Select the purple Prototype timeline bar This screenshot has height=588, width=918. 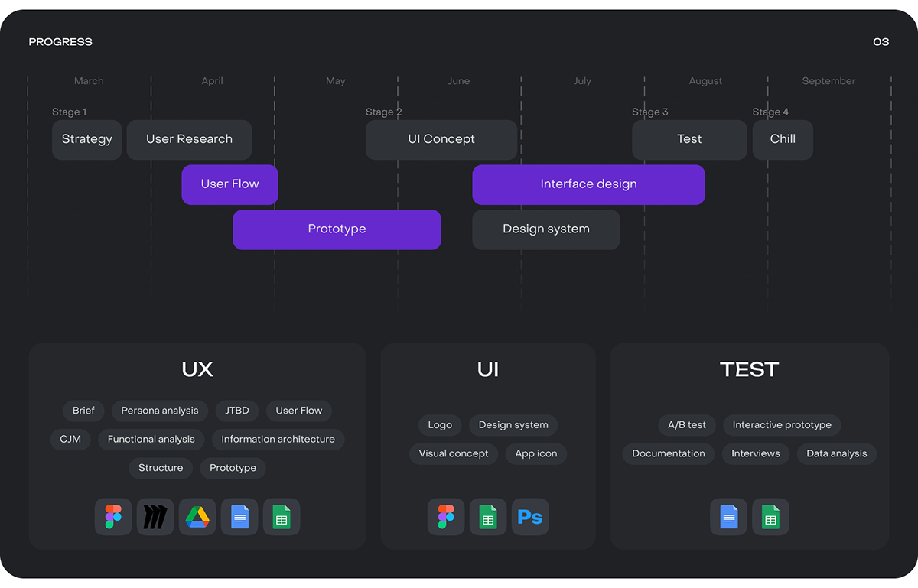coord(337,229)
